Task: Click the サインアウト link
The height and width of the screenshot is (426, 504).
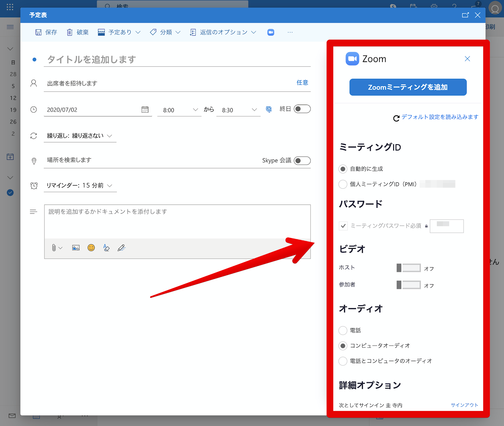Action: [x=464, y=405]
